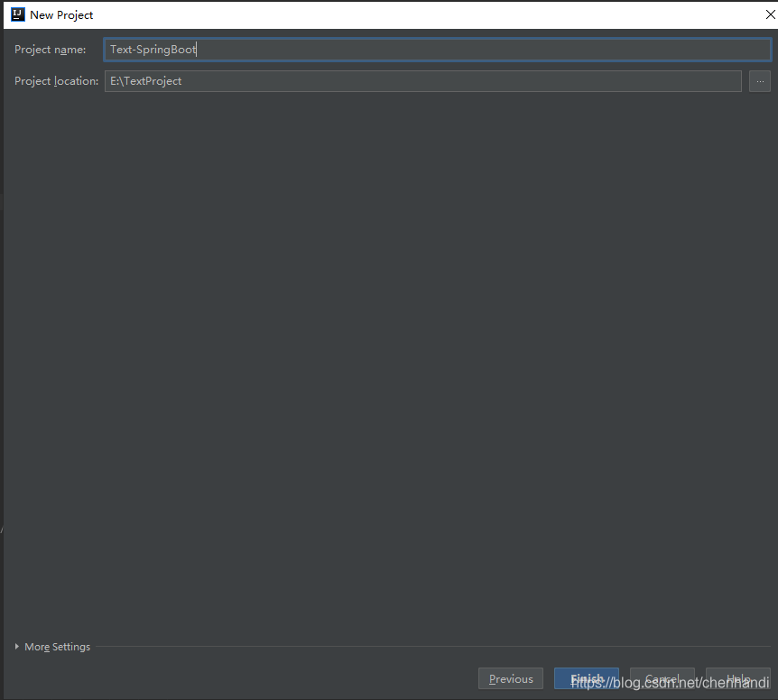Click Finish to create the project
The width and height of the screenshot is (778, 700).
pos(587,678)
